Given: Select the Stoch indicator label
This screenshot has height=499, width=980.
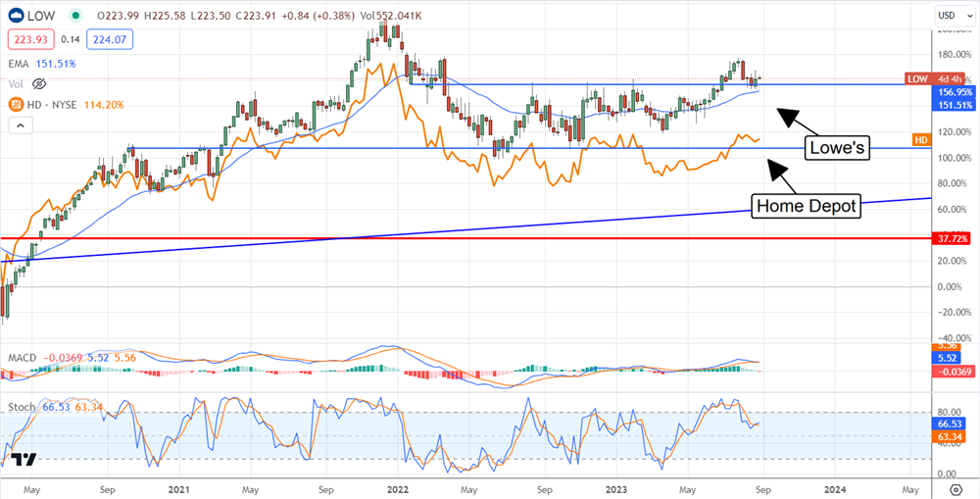Looking at the screenshot, I should click(x=22, y=406).
